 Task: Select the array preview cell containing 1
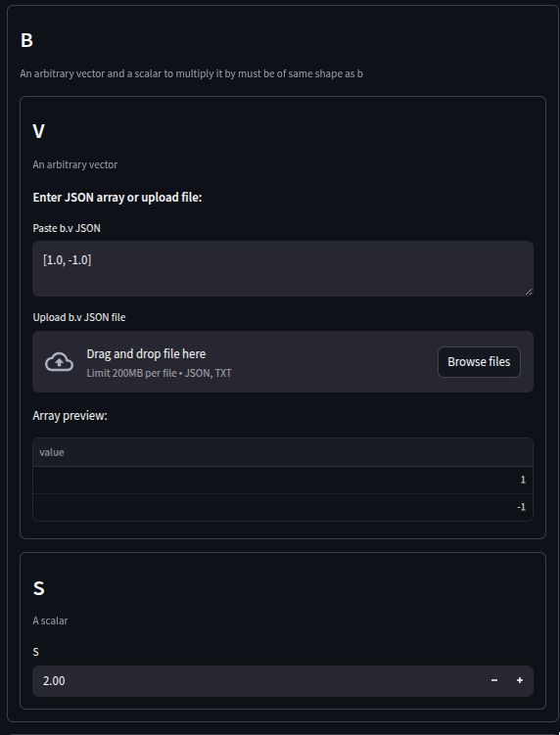point(283,480)
